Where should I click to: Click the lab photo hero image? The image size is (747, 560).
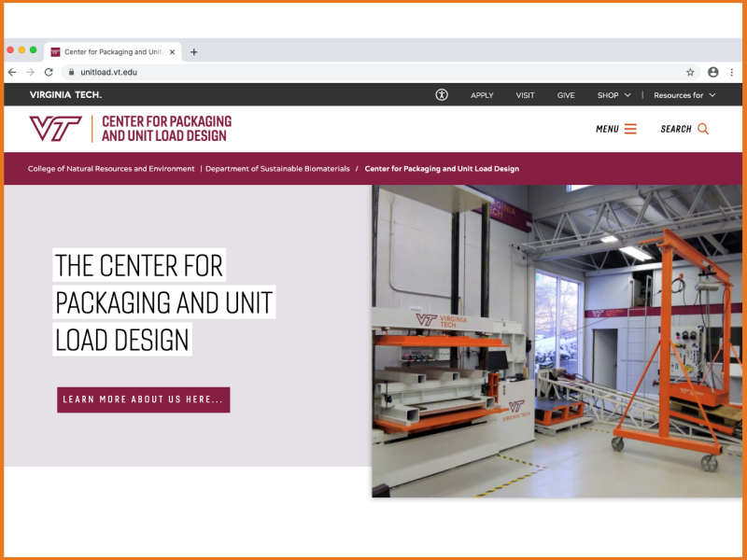[557, 341]
